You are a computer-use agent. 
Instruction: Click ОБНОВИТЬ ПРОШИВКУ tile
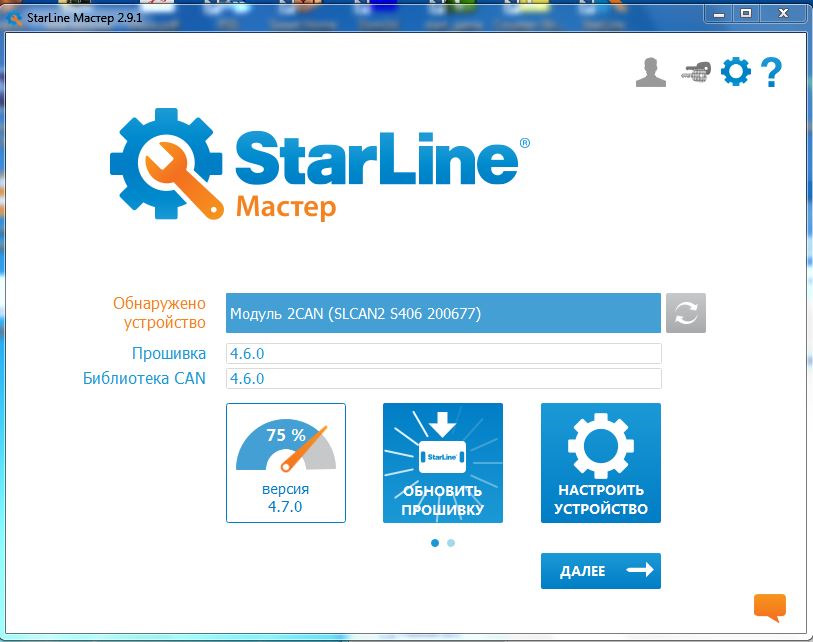[x=443, y=463]
